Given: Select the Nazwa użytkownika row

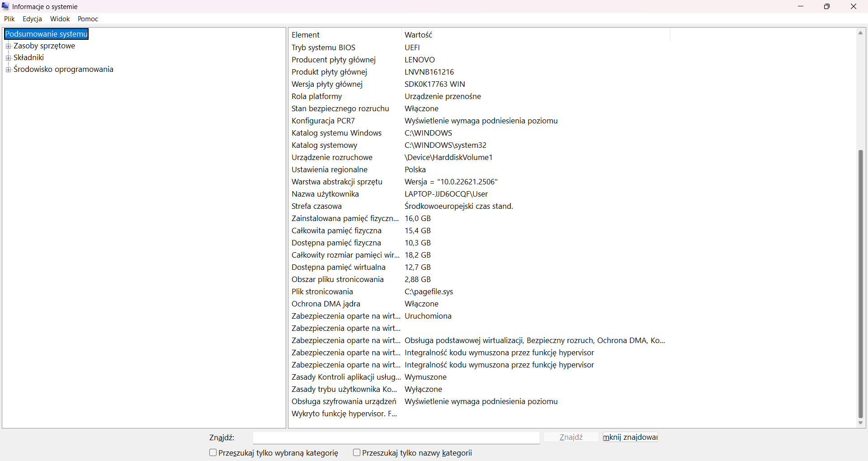Looking at the screenshot, I should click(x=479, y=194).
